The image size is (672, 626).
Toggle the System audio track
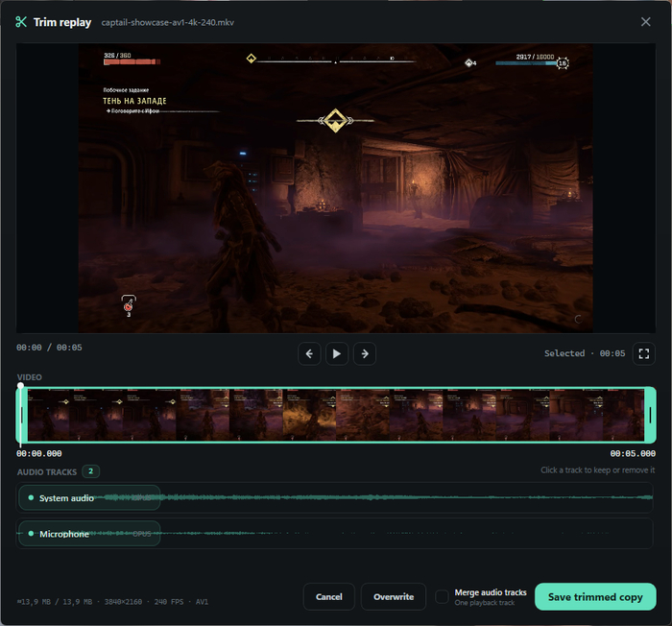click(x=89, y=497)
